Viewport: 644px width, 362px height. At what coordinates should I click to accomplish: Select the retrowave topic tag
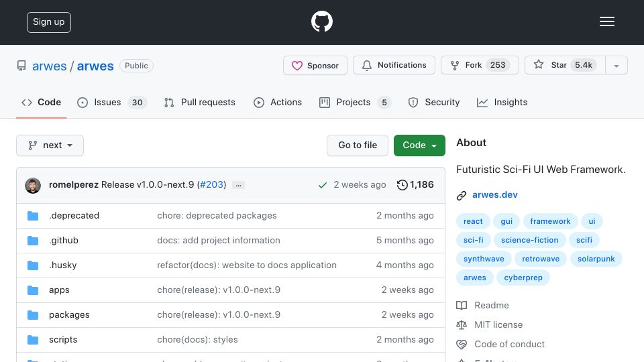tap(541, 259)
